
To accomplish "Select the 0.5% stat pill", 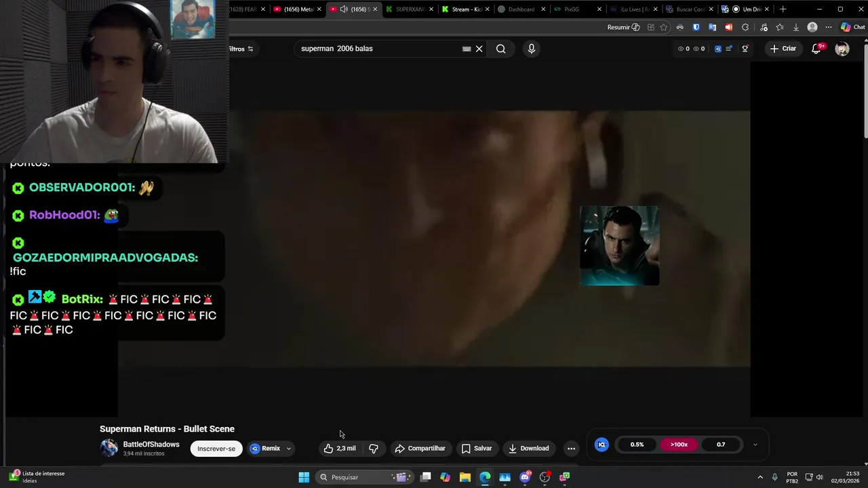I will pos(637,445).
